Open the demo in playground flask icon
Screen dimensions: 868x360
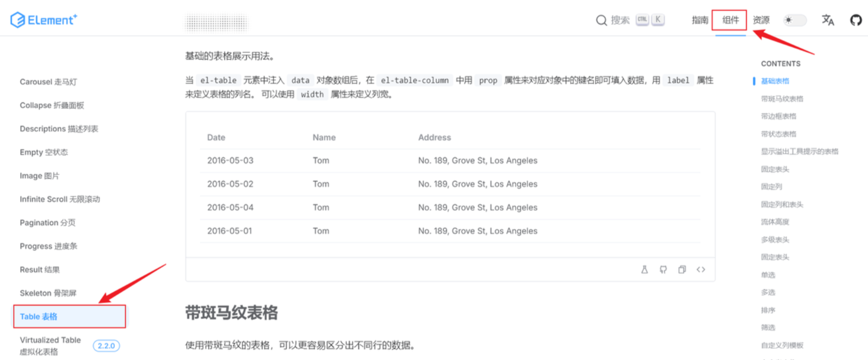(644, 270)
